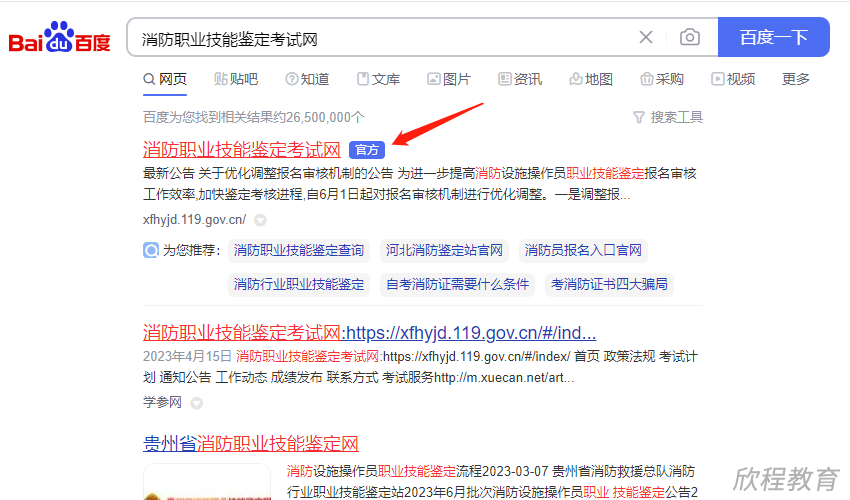
Task: Click the 搜索工具 funnel icon
Action: pyautogui.click(x=639, y=117)
